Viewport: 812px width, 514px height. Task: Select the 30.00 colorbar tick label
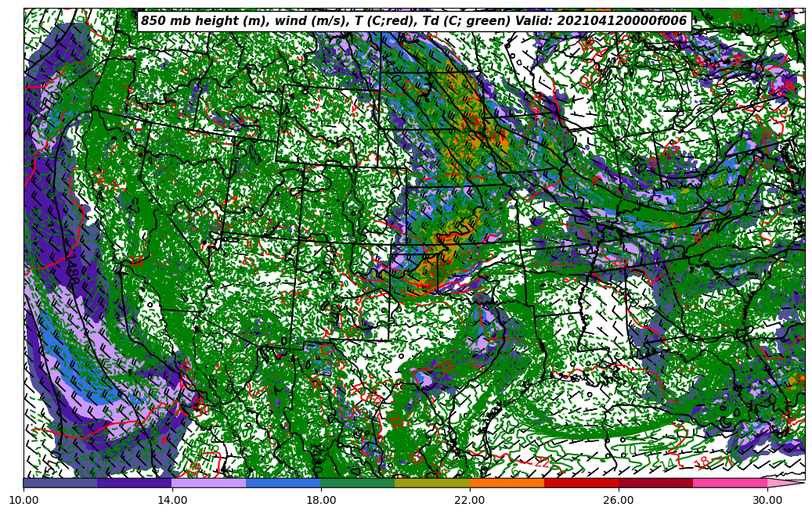767,499
